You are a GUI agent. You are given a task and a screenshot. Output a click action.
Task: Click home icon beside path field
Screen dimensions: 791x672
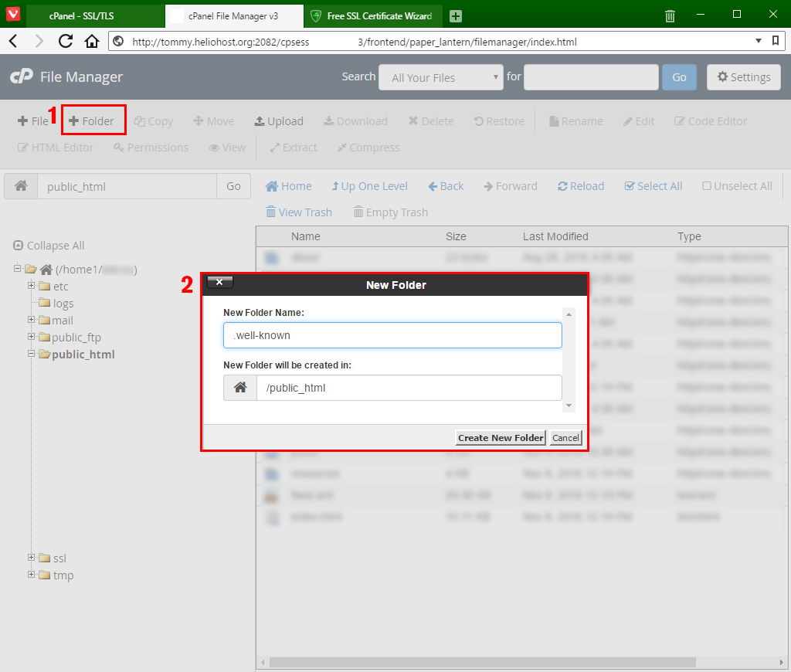coord(21,186)
